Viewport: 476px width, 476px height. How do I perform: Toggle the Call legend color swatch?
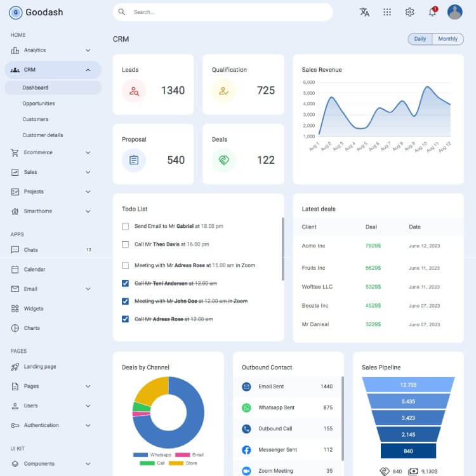coord(147,463)
